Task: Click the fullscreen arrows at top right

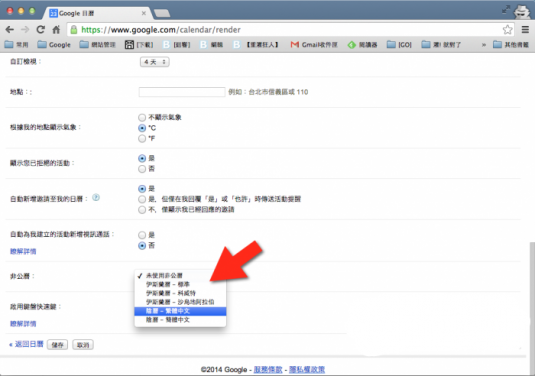Action: (x=506, y=10)
